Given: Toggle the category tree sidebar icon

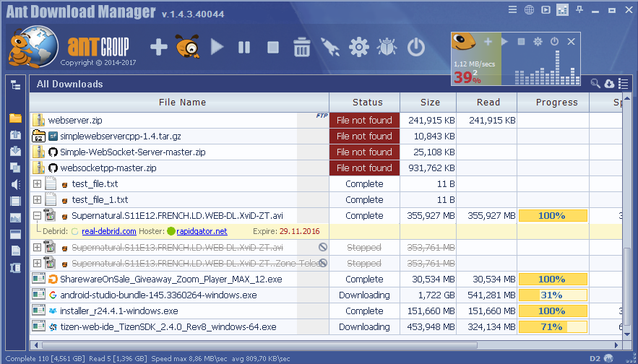Looking at the screenshot, I should (15, 84).
